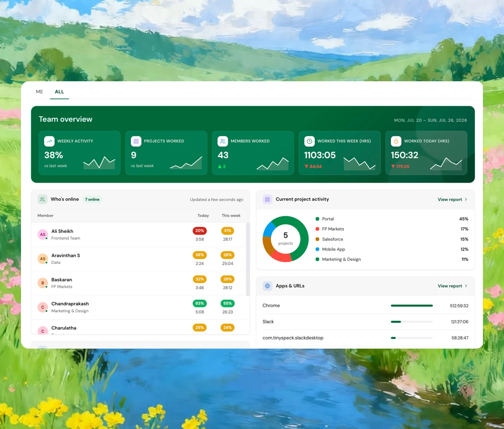Click Chandraprakash's 55% weekly badge
This screenshot has height=429, width=504.
[x=228, y=303]
